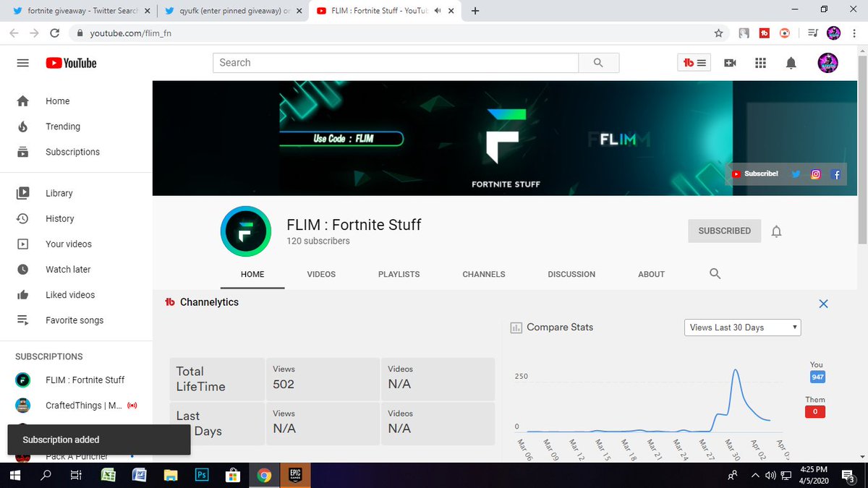Image resolution: width=868 pixels, height=488 pixels.
Task: Click the SUBSCRIBED button
Action: point(724,231)
